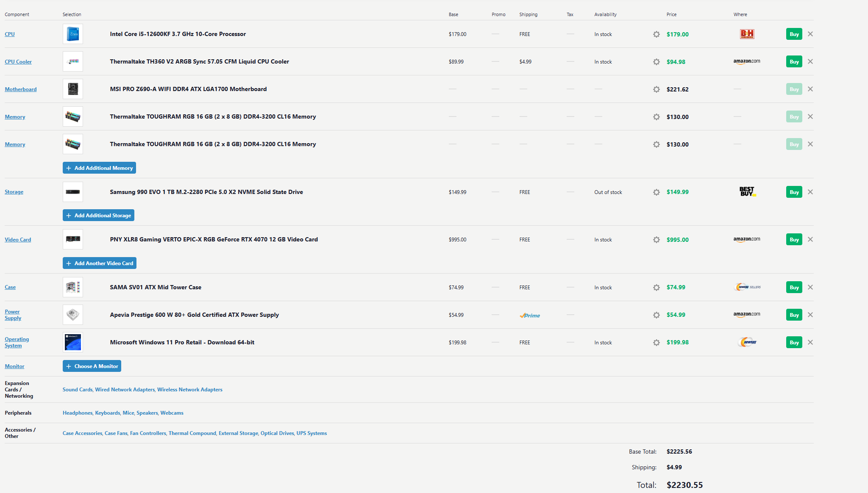868x493 pixels.
Task: Open the Windows 11 Pro product thumbnail
Action: [x=73, y=342]
